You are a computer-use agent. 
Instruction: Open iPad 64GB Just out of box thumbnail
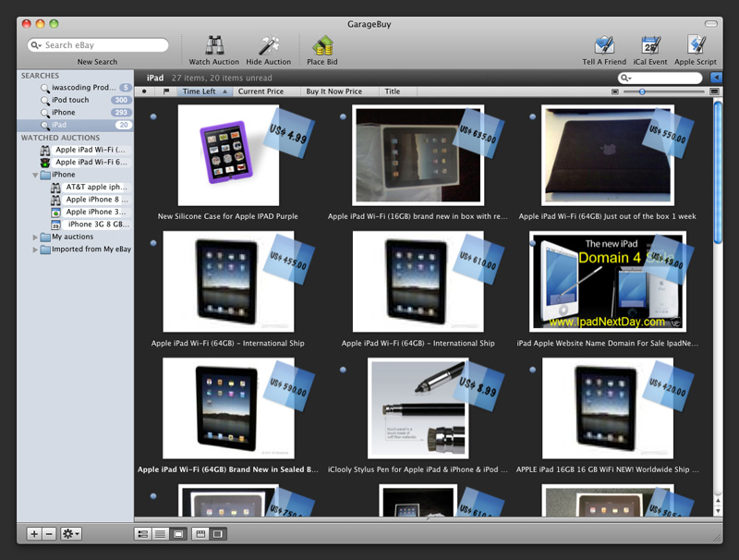tap(608, 155)
